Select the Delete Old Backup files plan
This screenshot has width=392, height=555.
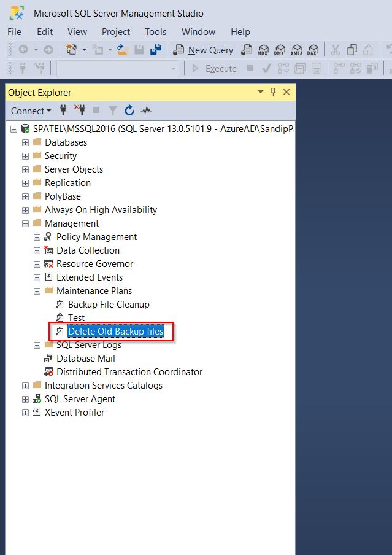(116, 332)
